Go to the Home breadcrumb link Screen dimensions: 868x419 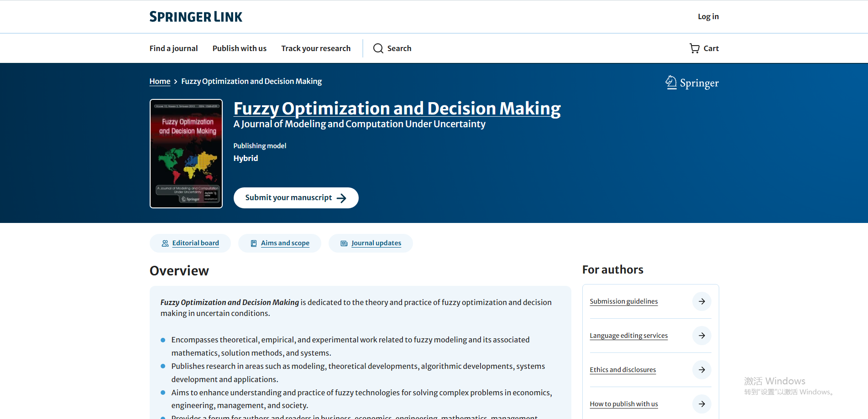pyautogui.click(x=160, y=81)
